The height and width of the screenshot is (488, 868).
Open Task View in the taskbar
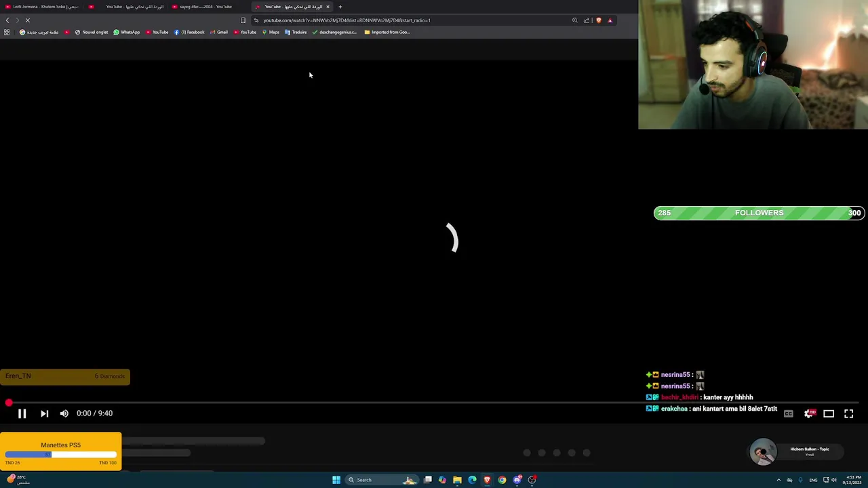(428, 480)
